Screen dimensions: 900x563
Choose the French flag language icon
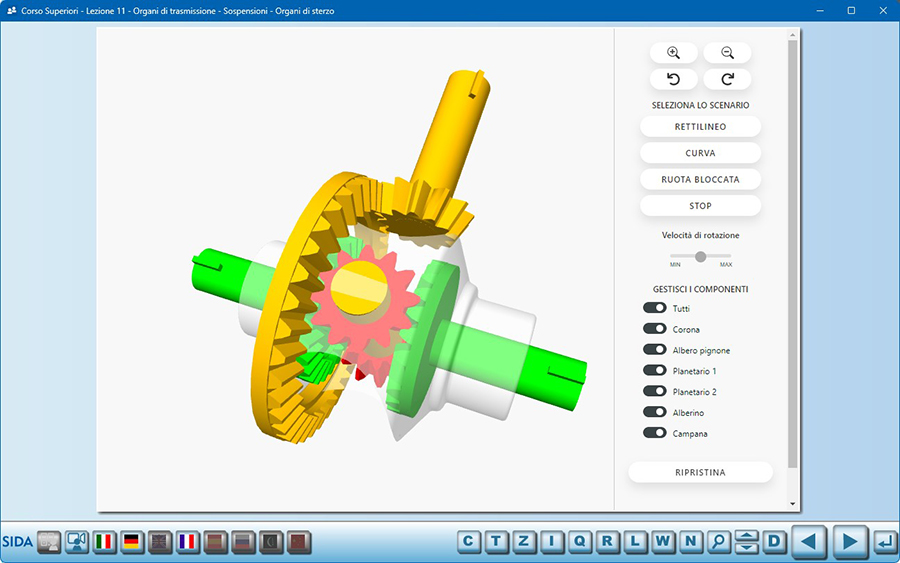pyautogui.click(x=187, y=542)
